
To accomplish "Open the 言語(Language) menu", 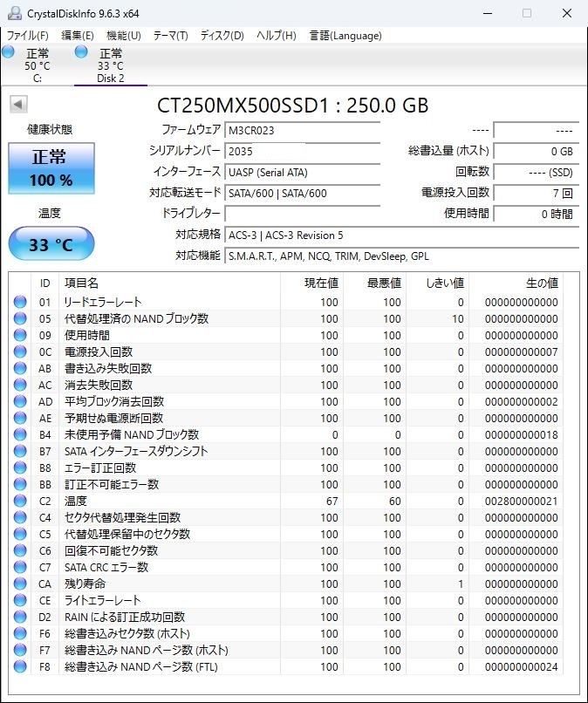I will 345,36.
